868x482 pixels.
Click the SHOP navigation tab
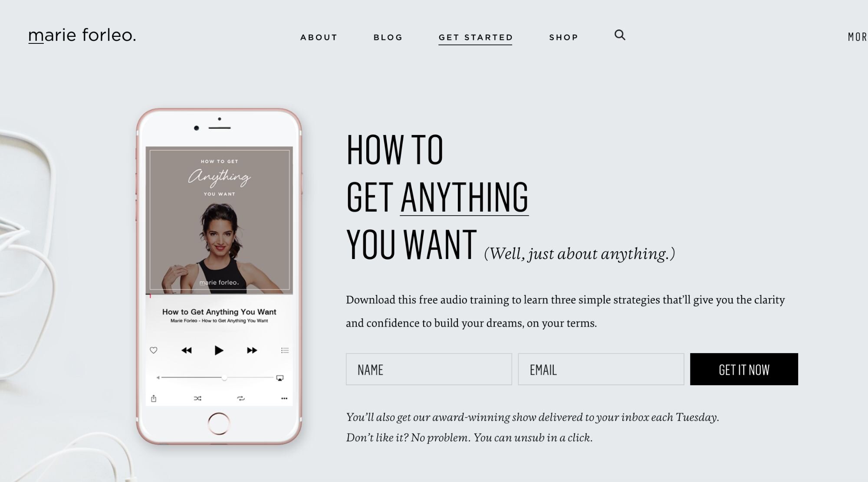point(564,37)
